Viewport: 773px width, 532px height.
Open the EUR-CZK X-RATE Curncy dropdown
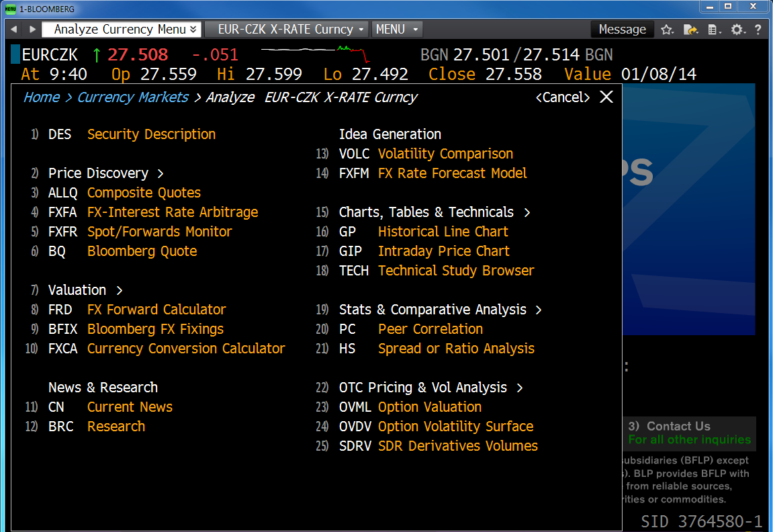[287, 30]
